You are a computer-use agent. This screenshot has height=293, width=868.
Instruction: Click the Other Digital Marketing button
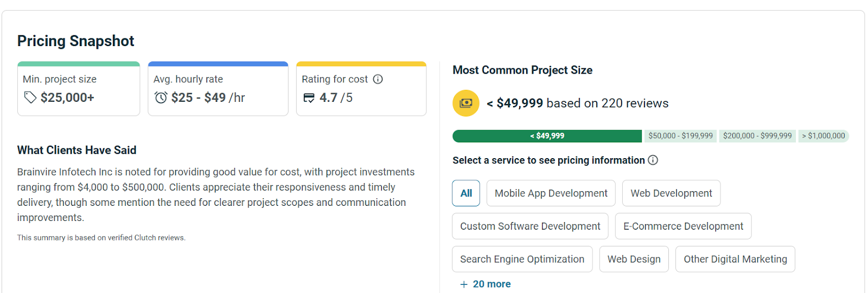(x=735, y=259)
